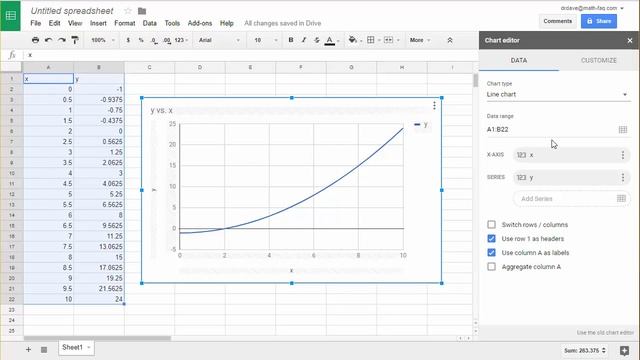Open the fill color picker
The image size is (640, 360).
[x=353, y=40]
